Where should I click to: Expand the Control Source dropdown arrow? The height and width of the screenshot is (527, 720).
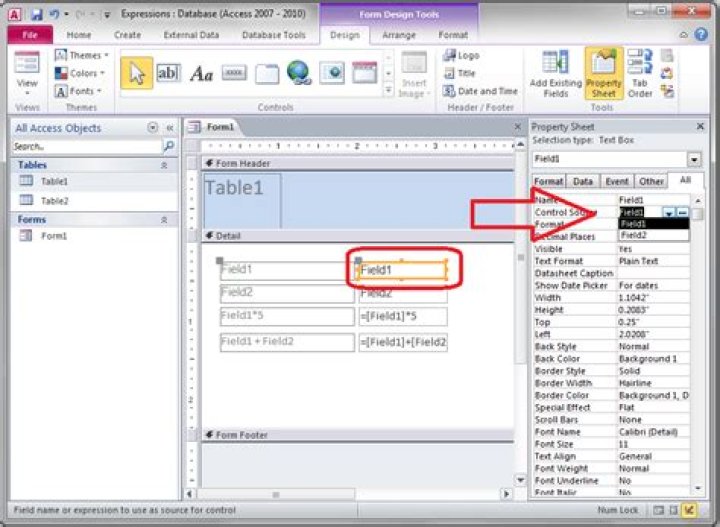pyautogui.click(x=668, y=213)
